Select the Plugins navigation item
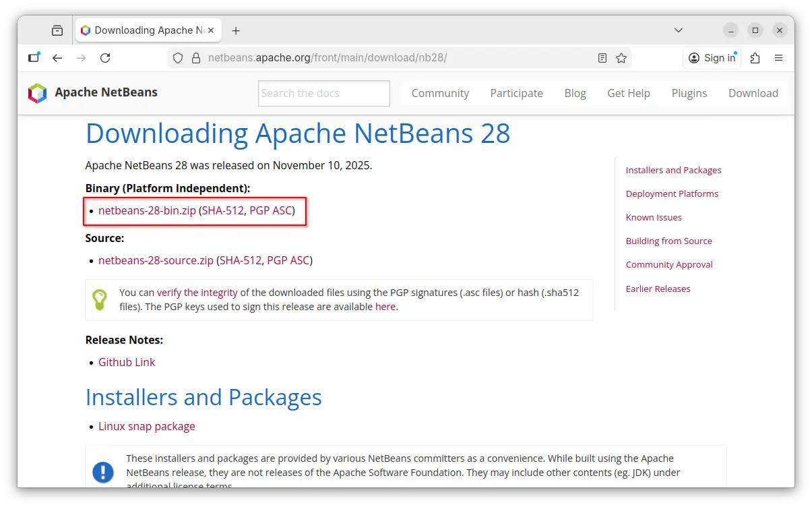Image resolution: width=812 pixels, height=507 pixels. tap(689, 93)
